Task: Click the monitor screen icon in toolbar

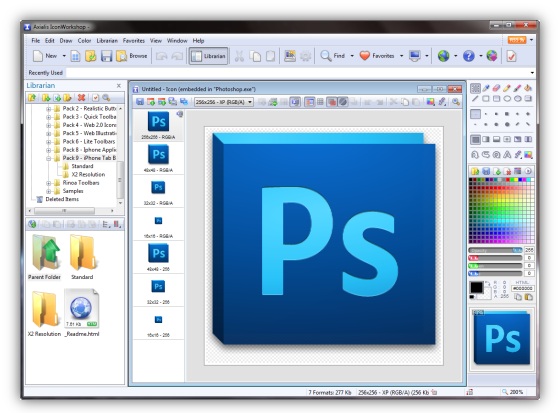Action: (415, 56)
